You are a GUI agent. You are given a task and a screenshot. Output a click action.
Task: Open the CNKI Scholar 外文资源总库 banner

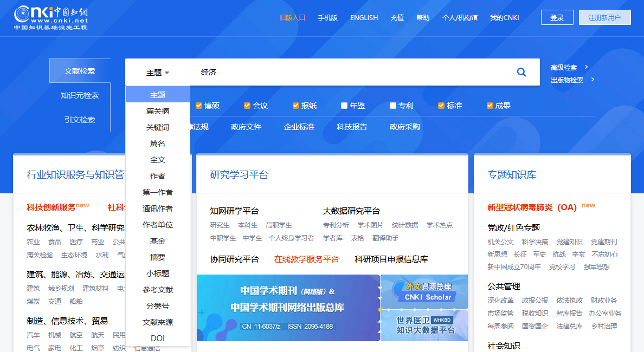424,292
